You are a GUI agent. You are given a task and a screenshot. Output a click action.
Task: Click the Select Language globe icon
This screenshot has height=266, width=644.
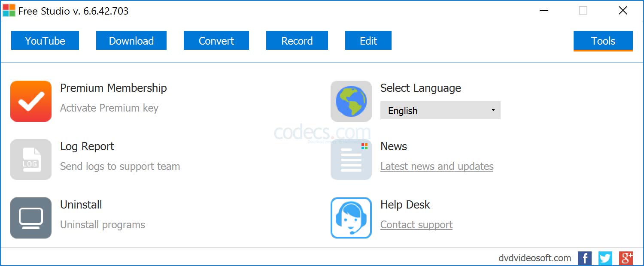[351, 101]
